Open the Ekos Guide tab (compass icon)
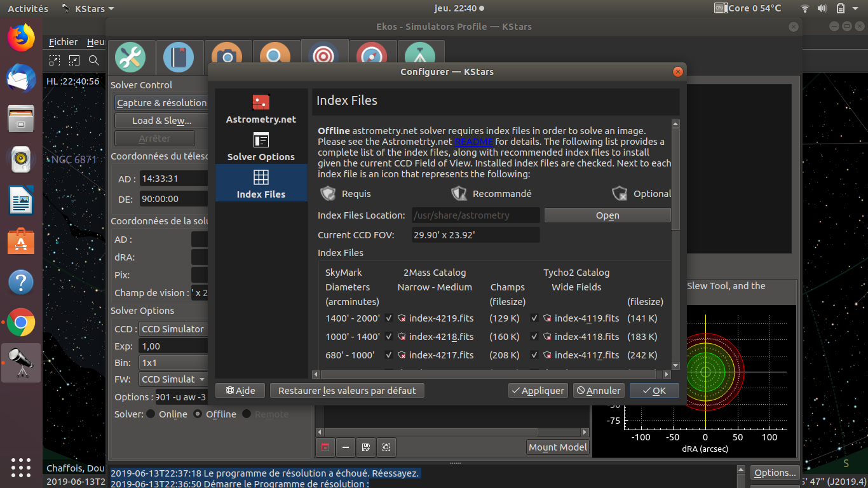This screenshot has height=488, width=868. [372, 58]
